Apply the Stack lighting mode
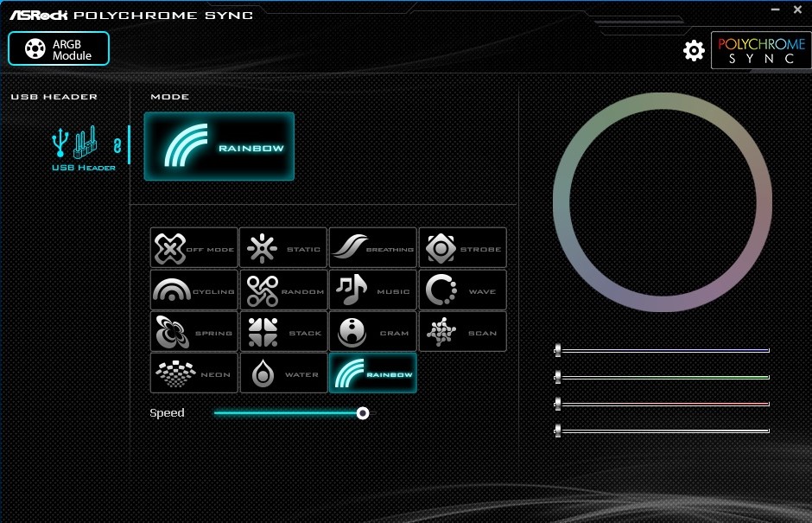The width and height of the screenshot is (812, 523). [284, 332]
